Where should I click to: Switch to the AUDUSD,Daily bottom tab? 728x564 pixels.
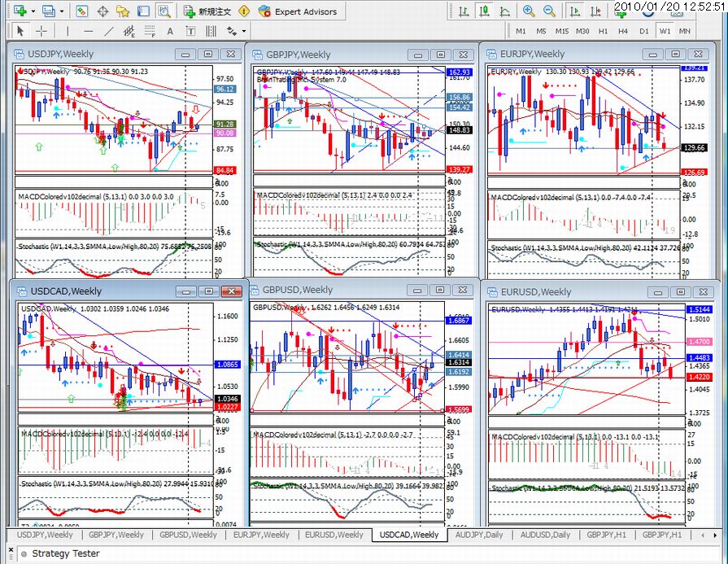tap(545, 535)
